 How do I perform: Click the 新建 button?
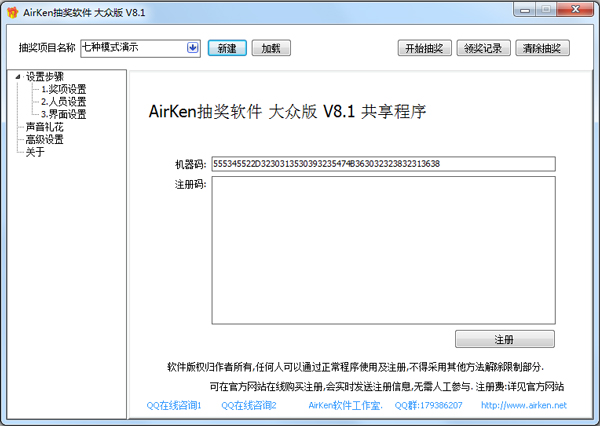click(227, 48)
